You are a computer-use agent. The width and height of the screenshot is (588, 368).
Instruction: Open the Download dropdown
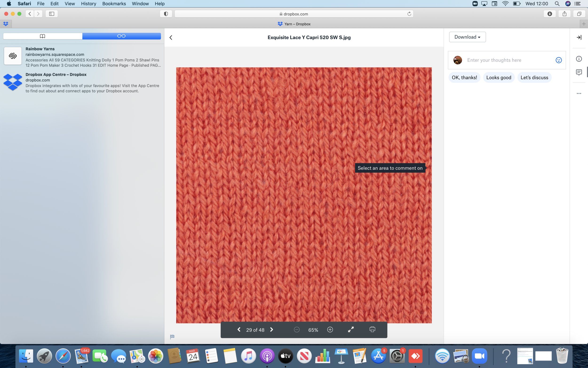point(467,37)
